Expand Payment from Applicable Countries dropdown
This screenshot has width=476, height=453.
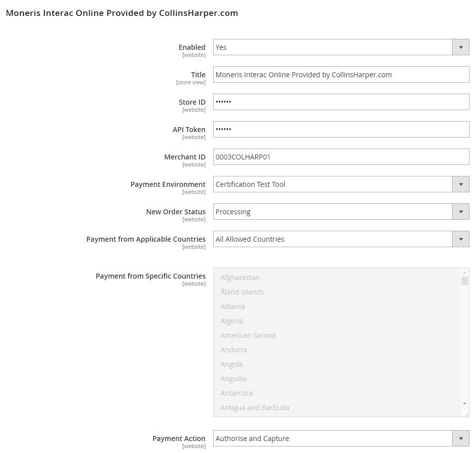[341, 239]
